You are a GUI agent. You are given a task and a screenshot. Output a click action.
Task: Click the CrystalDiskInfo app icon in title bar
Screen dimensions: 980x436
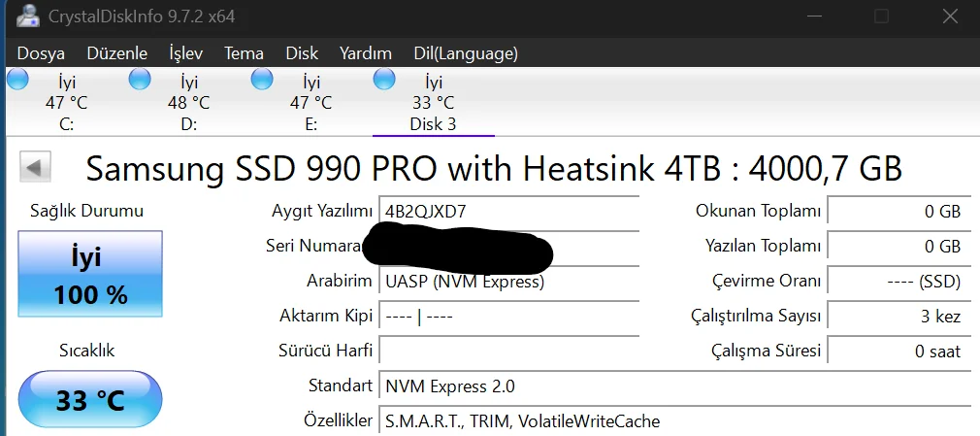[27, 17]
